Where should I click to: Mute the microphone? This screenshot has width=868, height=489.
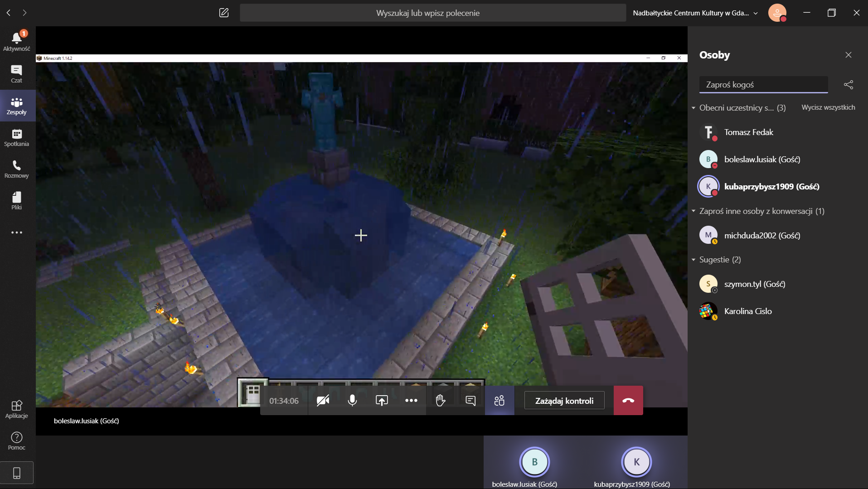[352, 401]
